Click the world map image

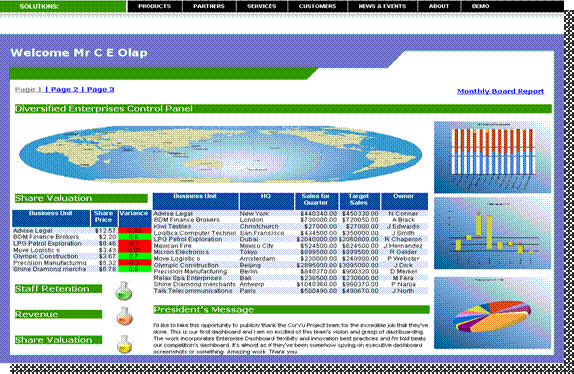tap(221, 154)
